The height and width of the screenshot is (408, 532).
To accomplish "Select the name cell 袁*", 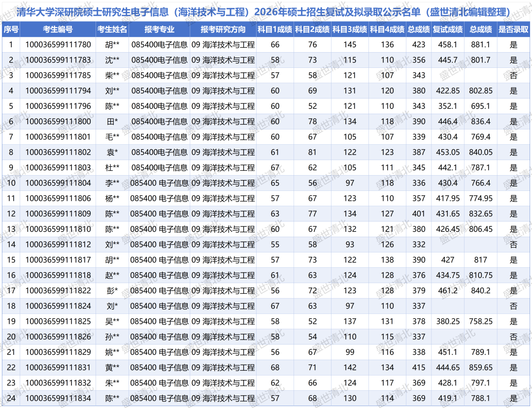I will coord(112,153).
